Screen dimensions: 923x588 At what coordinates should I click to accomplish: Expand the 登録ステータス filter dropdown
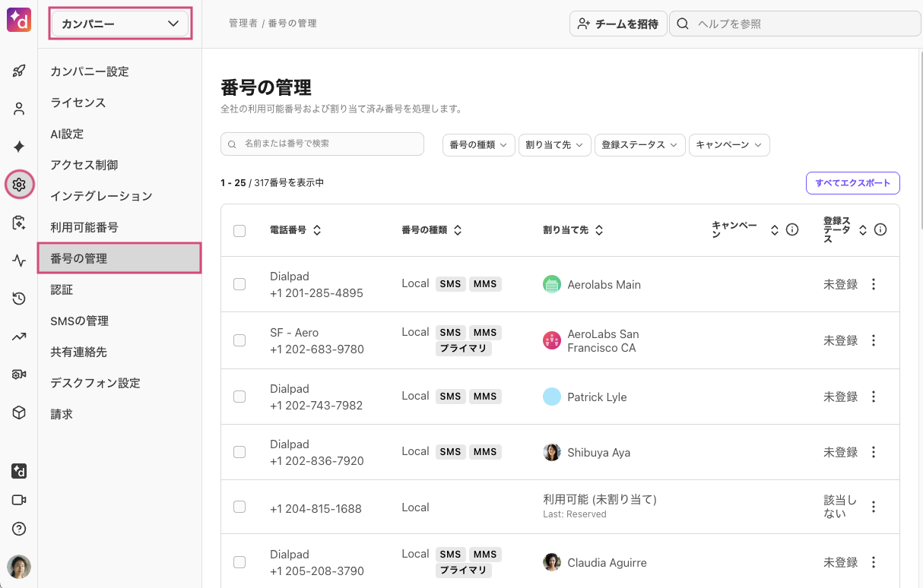coord(639,145)
